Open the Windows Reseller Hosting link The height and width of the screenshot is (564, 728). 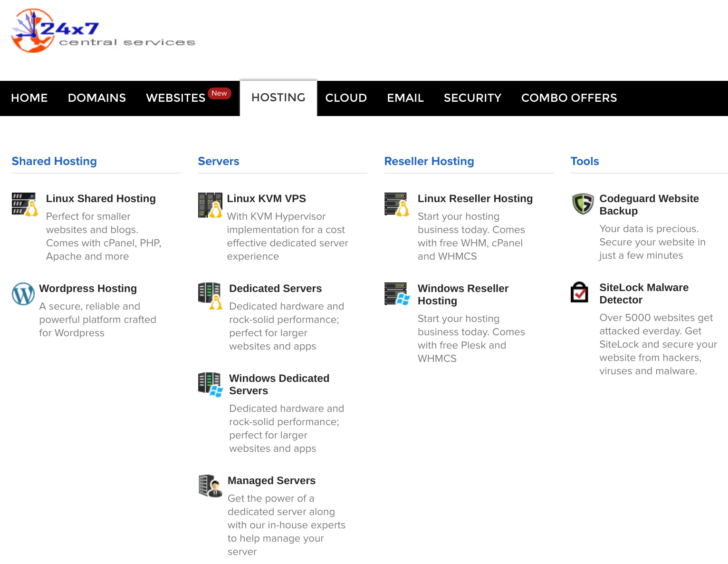tap(463, 295)
